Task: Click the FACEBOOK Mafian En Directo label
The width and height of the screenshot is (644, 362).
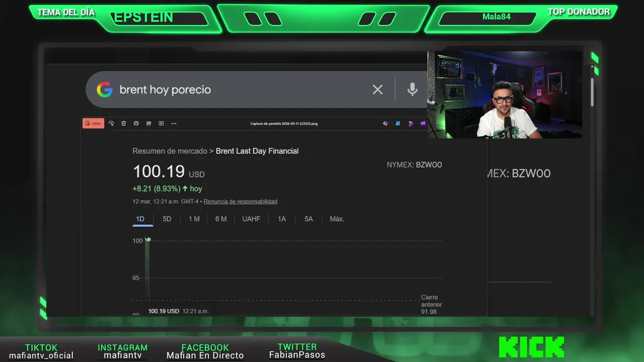Action: click(205, 351)
